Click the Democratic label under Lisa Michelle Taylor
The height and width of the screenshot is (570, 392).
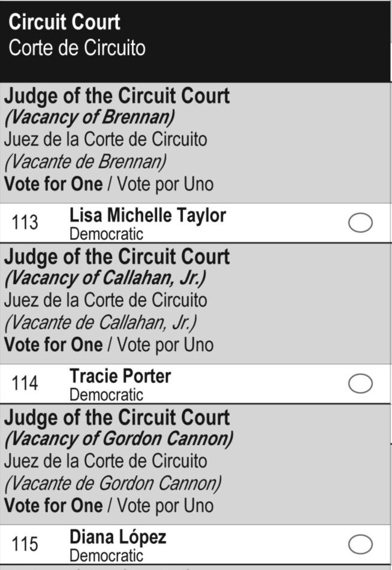106,234
